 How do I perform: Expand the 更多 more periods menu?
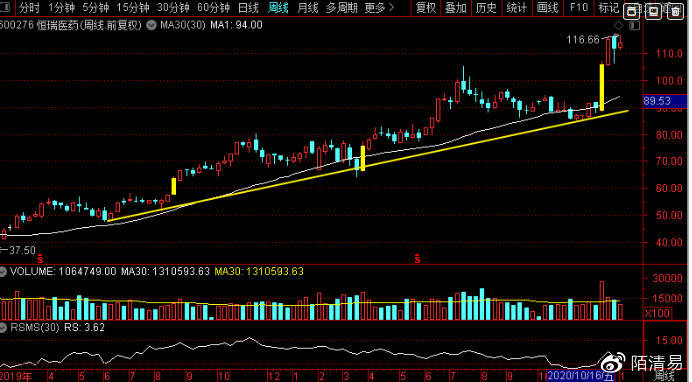click(x=379, y=7)
